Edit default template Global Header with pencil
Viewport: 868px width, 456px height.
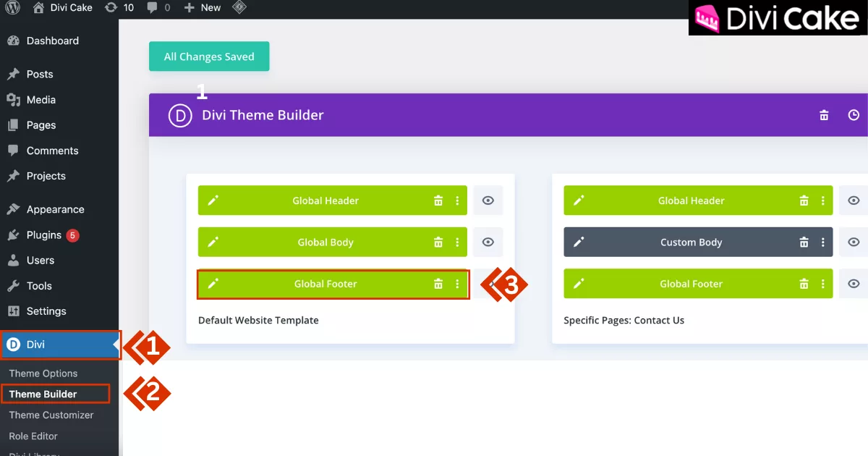[213, 200]
